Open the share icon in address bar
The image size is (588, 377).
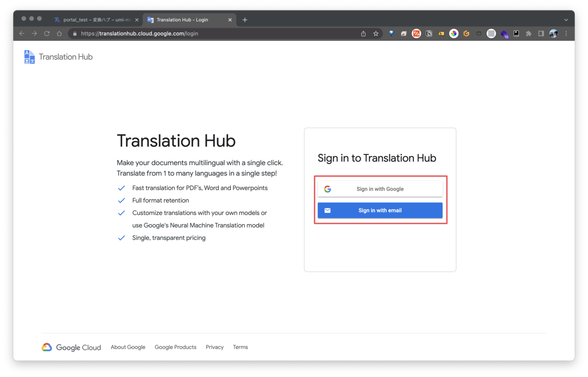click(x=363, y=33)
